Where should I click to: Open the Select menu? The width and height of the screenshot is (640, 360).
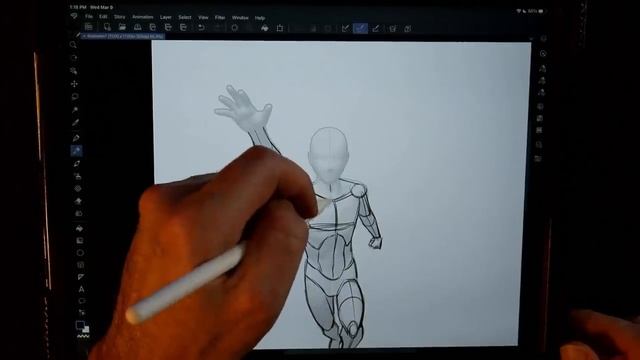[184, 18]
